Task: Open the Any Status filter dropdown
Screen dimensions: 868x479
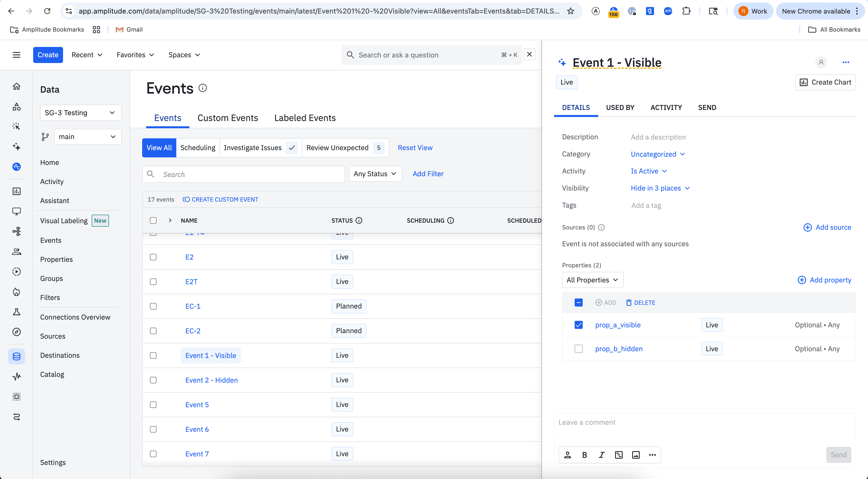Action: point(375,174)
